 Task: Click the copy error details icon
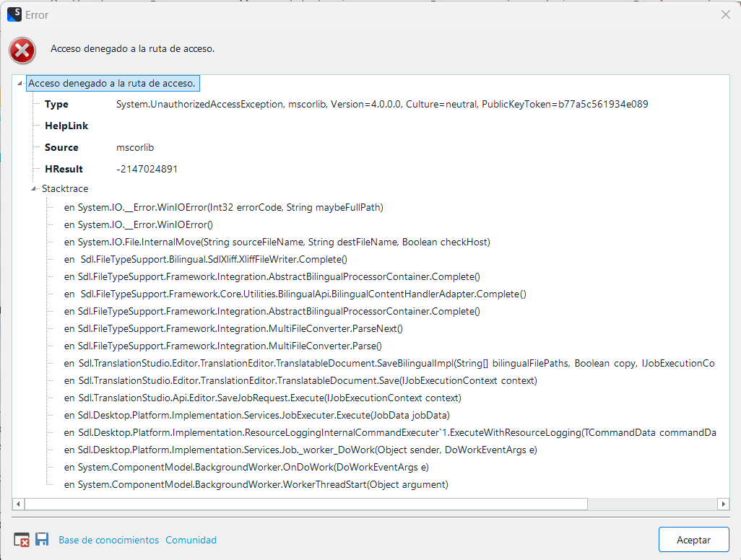click(22, 540)
